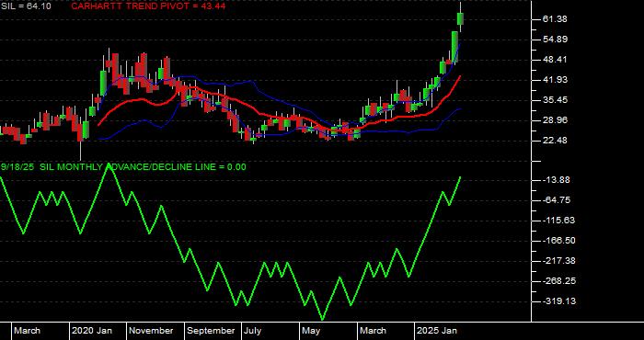Select the September timeline label
Screen dimensions: 644x340
pyautogui.click(x=211, y=331)
